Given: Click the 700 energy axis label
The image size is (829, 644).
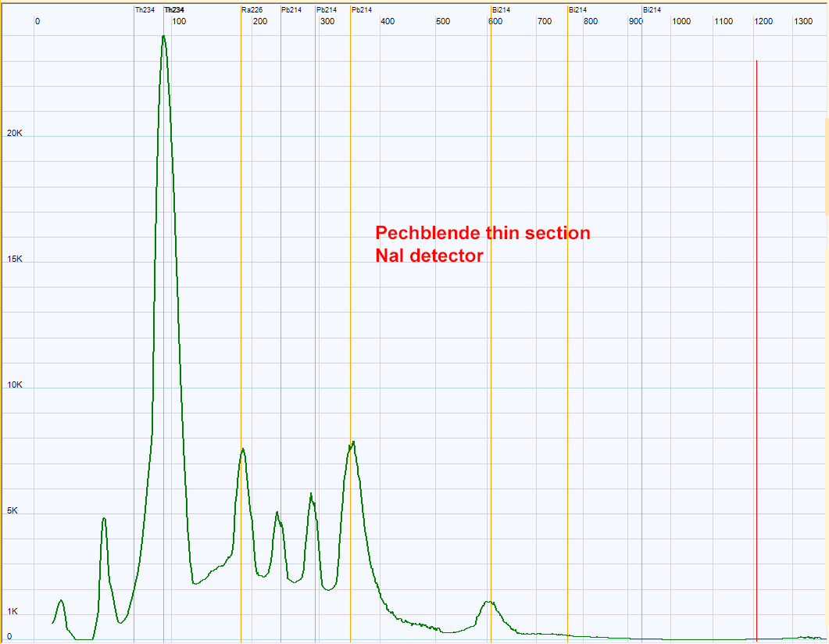Looking at the screenshot, I should point(545,22).
